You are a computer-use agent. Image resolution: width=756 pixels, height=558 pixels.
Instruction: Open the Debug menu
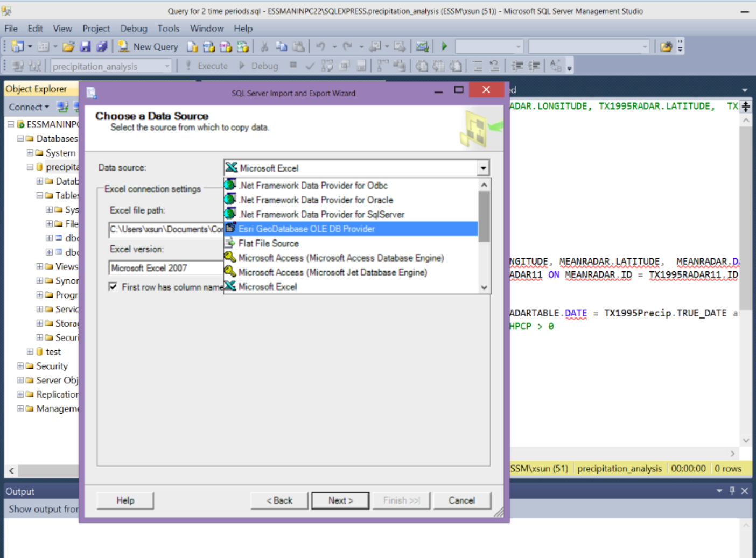[134, 29]
